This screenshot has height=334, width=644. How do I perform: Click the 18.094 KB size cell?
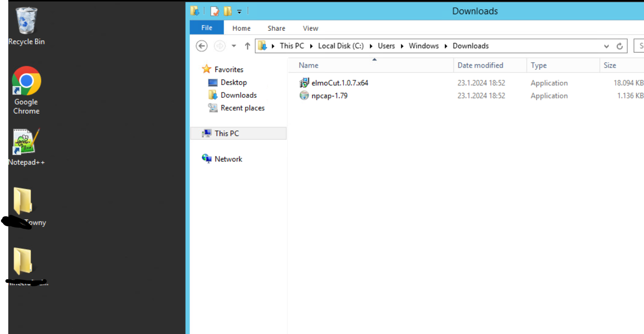628,83
